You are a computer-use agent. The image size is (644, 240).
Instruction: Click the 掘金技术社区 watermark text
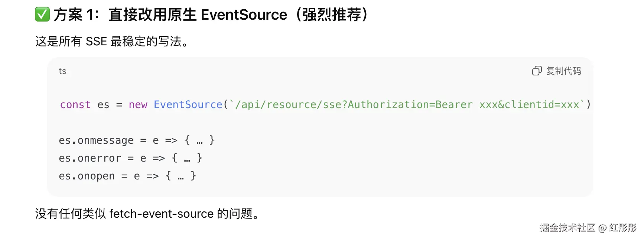567,227
